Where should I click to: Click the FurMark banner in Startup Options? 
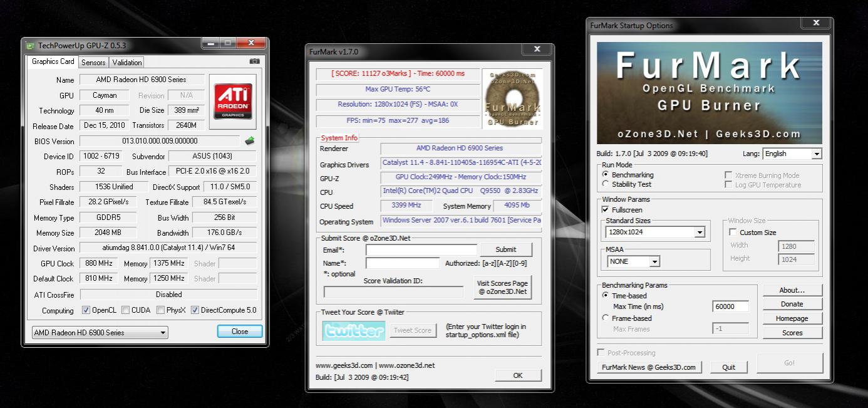709,93
